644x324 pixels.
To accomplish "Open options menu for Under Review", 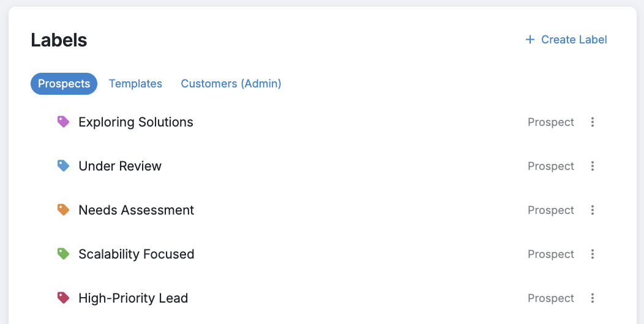I will [x=593, y=166].
